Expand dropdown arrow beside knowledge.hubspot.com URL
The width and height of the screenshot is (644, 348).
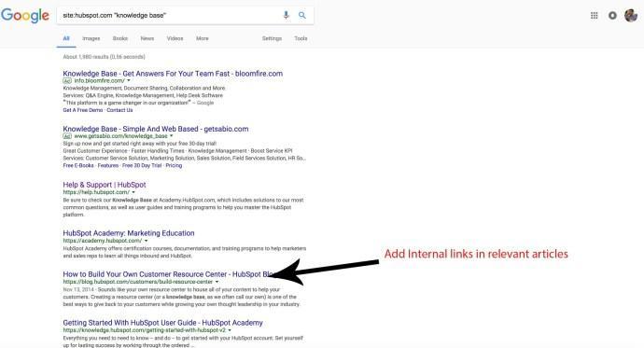click(x=230, y=330)
